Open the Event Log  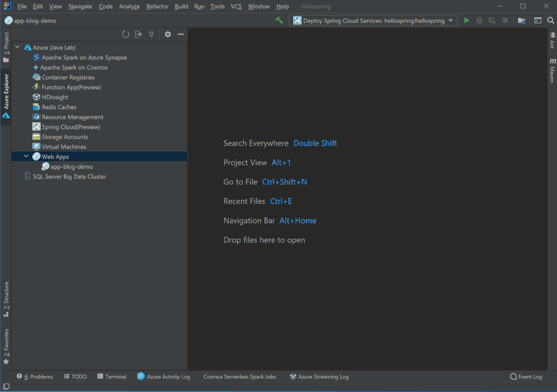point(526,377)
